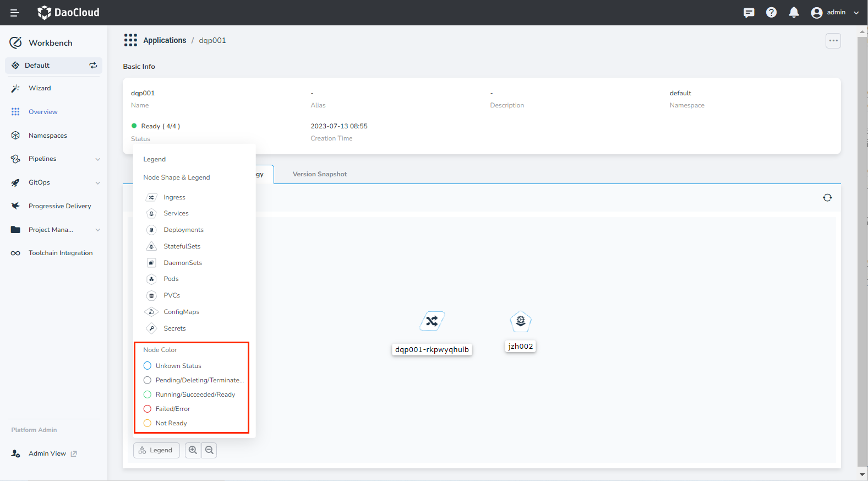Open the notifications bell
The width and height of the screenshot is (868, 481).
(x=793, y=13)
